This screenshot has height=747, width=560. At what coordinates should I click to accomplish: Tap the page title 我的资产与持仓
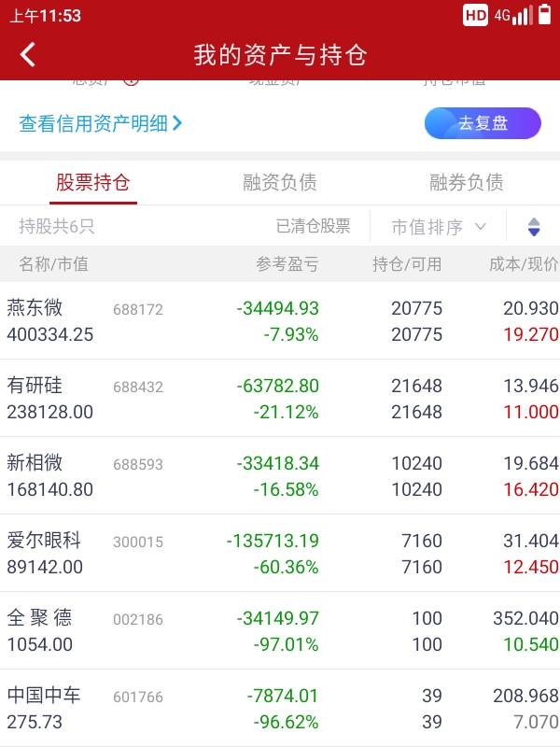(x=280, y=54)
